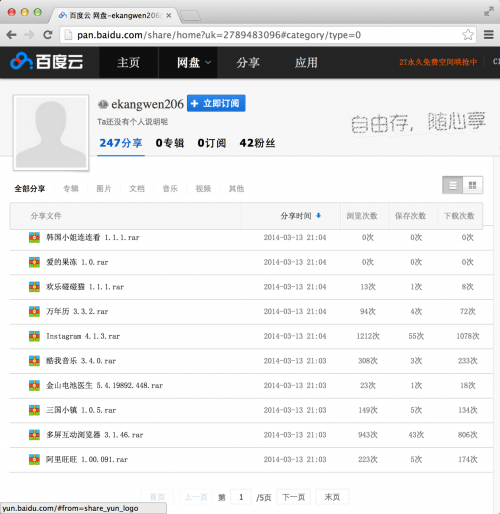The height and width of the screenshot is (514, 500).
Task: Click the 1212次 view count for Instagram
Action: 368,336
